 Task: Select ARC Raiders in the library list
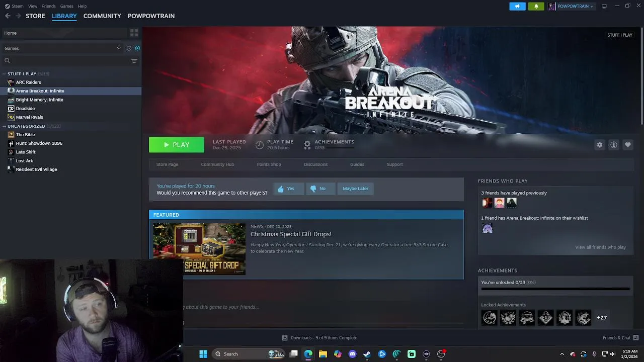pos(28,82)
